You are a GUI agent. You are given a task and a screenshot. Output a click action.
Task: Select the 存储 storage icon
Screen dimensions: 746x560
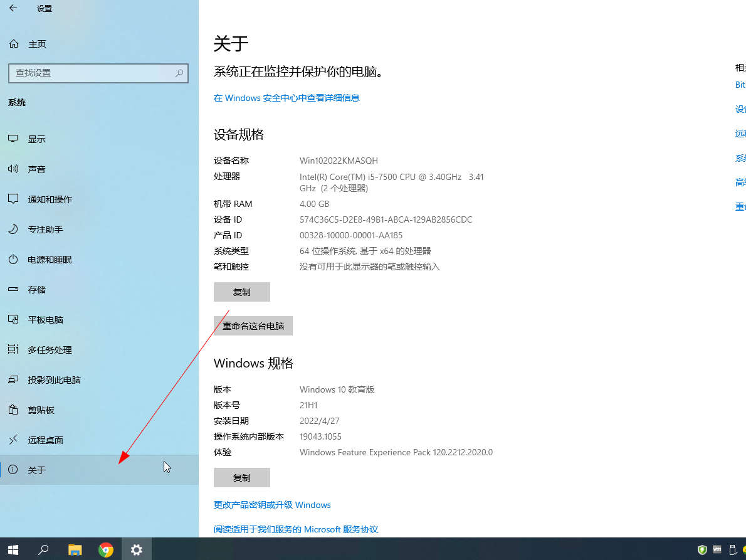tap(13, 289)
